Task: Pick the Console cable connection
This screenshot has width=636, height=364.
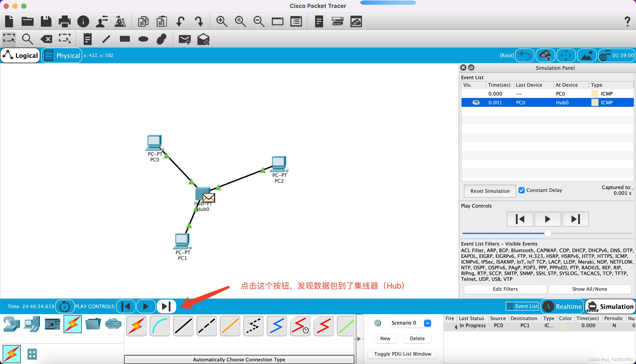Action: pos(160,326)
